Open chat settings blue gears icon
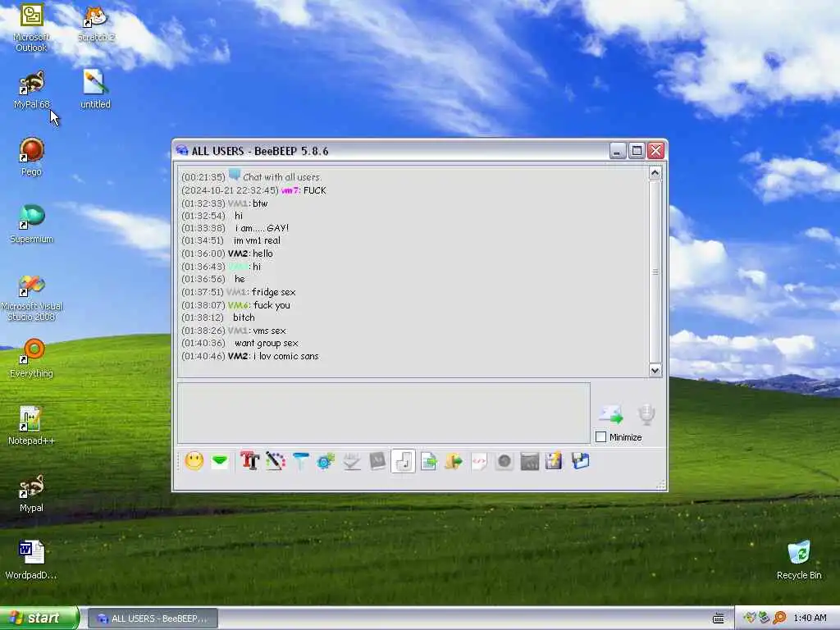 click(x=325, y=461)
